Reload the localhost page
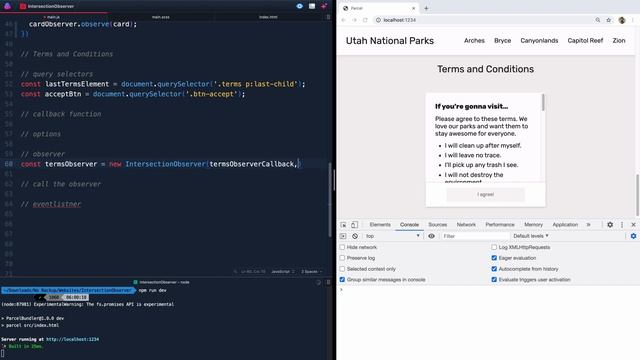 365,20
